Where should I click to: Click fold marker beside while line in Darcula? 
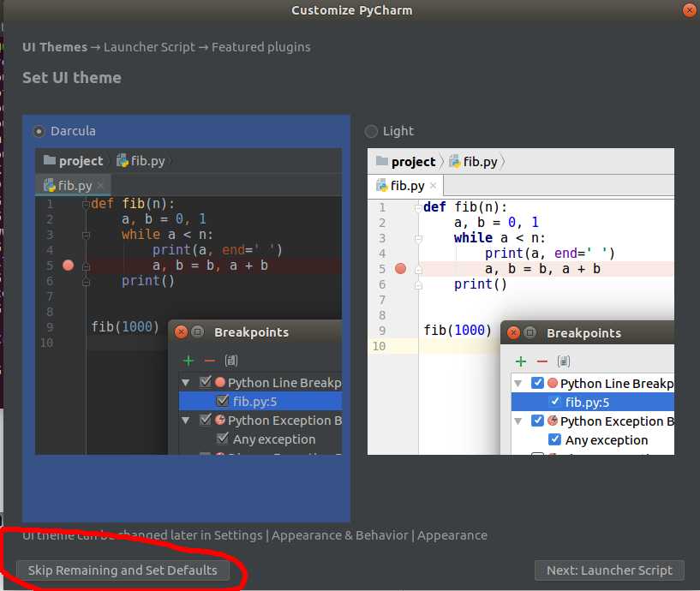coord(87,236)
